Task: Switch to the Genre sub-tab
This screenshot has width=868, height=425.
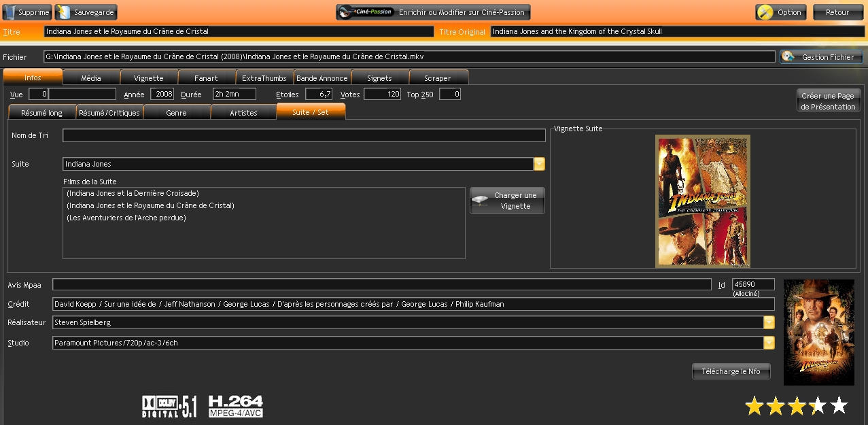Action: 177,112
